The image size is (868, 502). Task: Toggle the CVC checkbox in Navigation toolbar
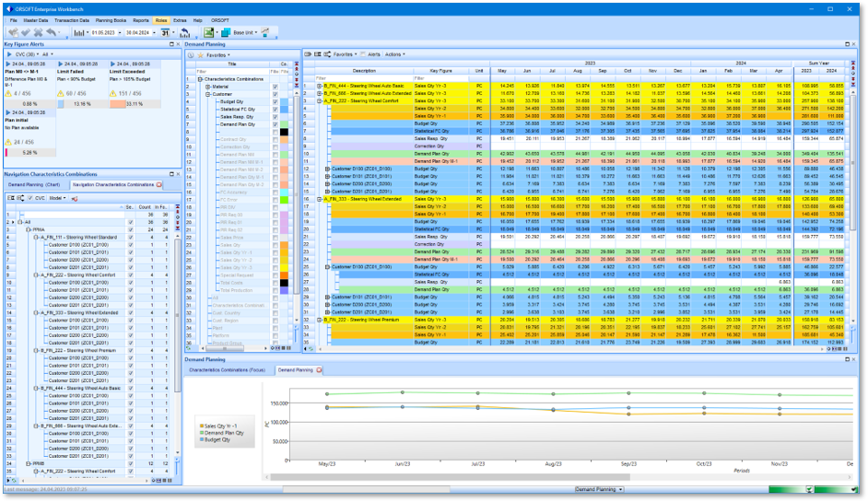(x=30, y=198)
